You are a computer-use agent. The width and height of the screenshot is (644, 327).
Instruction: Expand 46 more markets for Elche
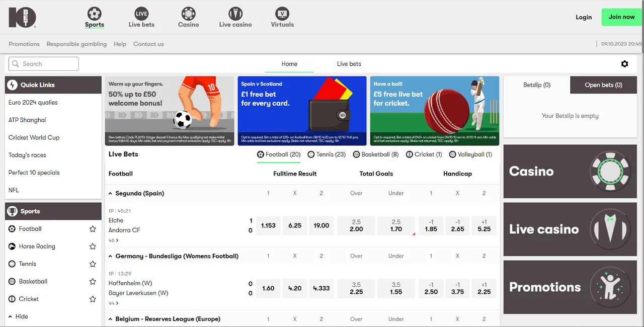(x=114, y=240)
